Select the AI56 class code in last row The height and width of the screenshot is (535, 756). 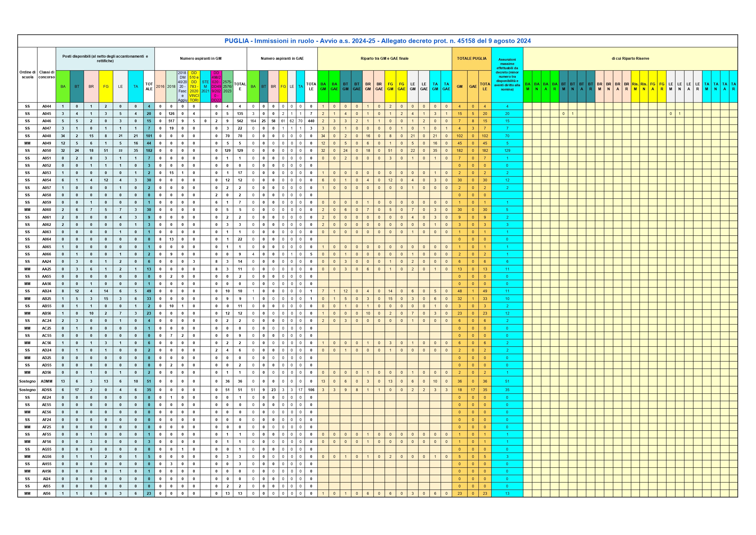[46, 494]
